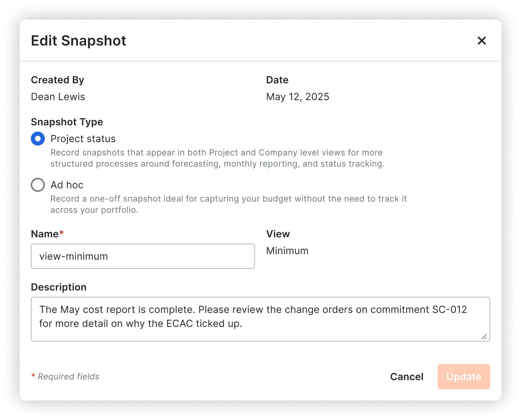Click the date May 12, 2025
The height and width of the screenshot is (420, 521).
pyautogui.click(x=298, y=97)
